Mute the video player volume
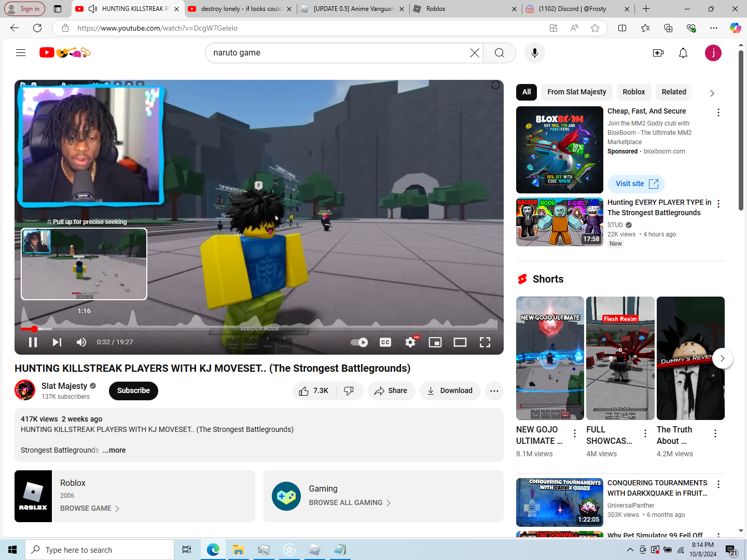747x560 pixels. [81, 342]
